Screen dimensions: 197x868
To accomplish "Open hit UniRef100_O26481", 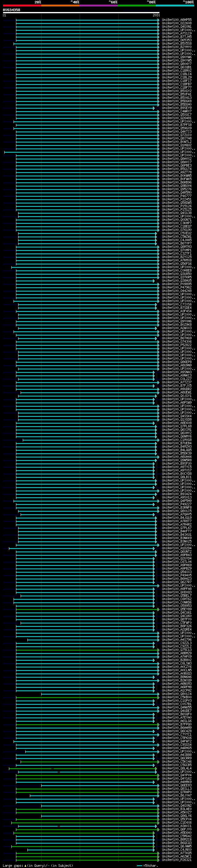I will [177, 118].
